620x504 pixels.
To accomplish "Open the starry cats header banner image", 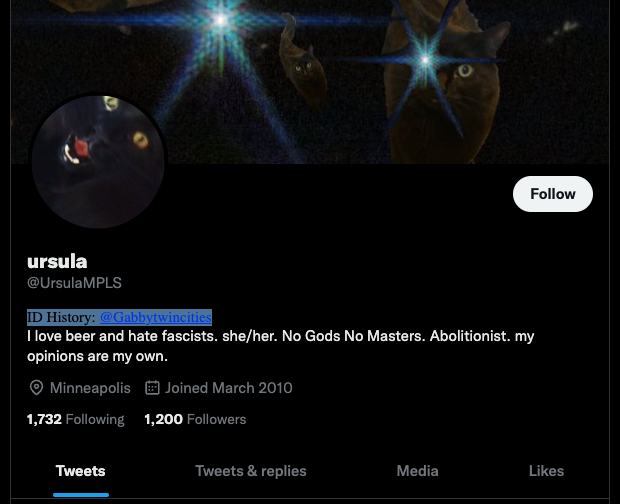I will pos(310,81).
